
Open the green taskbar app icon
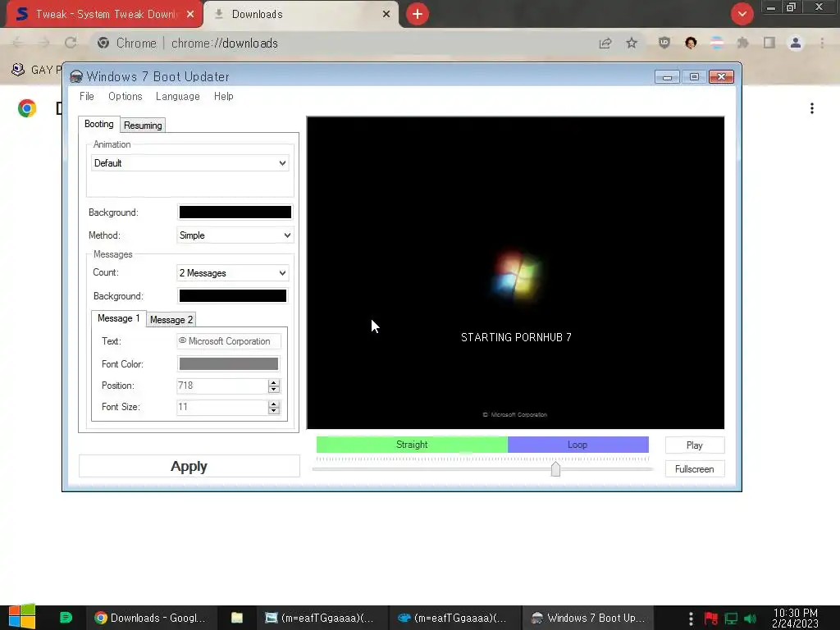pos(66,618)
